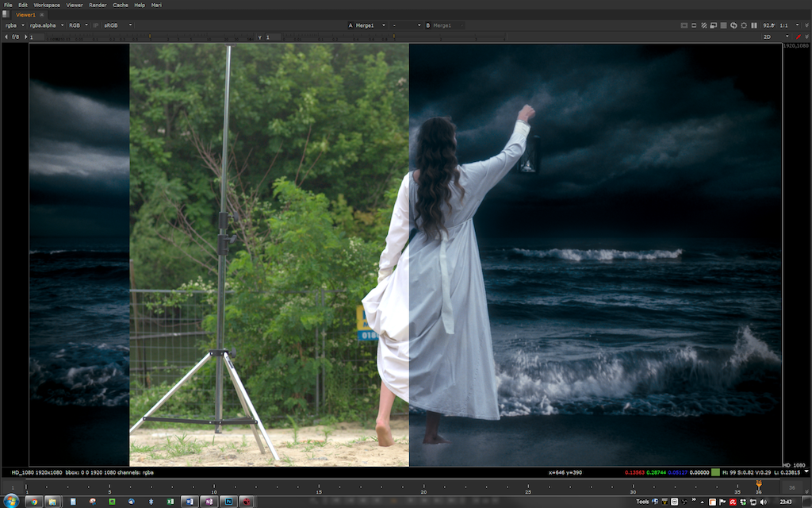812x508 pixels.
Task: Open Excel from the Windows taskbar
Action: [170, 502]
